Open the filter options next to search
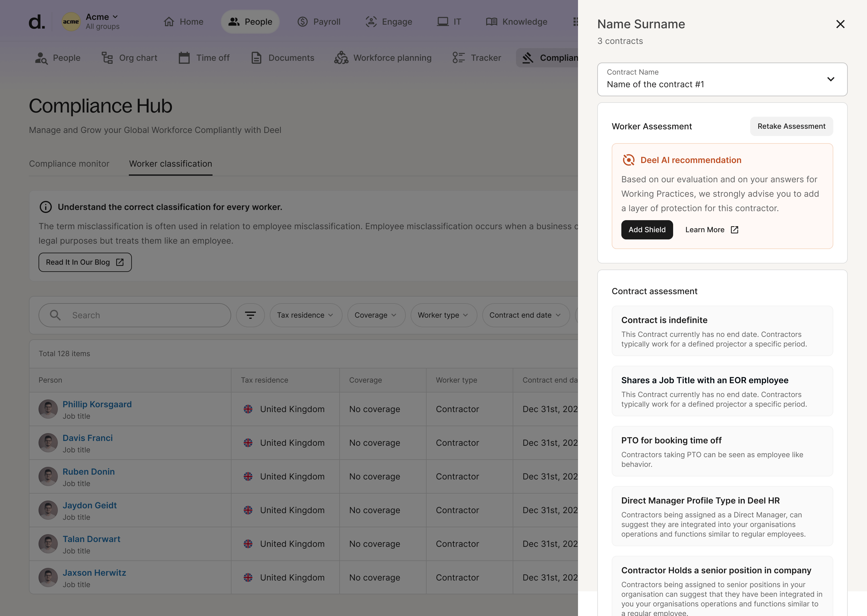Screen dimensions: 867x616 point(250,315)
